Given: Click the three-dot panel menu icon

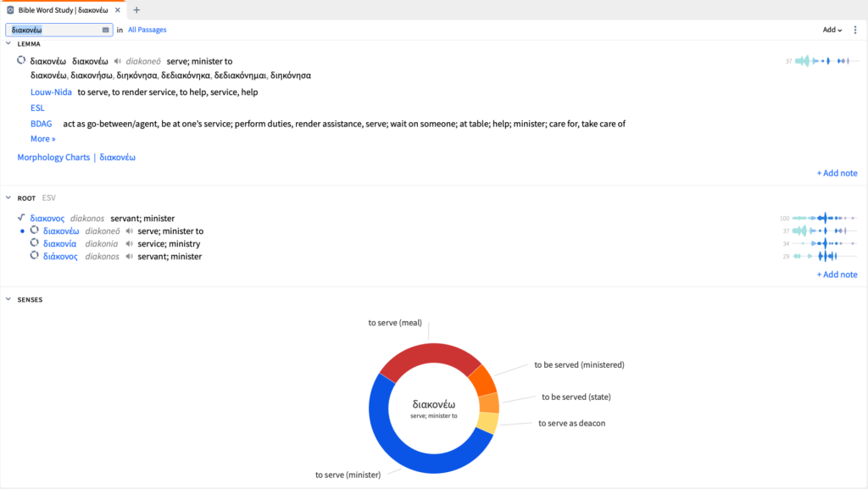Looking at the screenshot, I should [855, 30].
